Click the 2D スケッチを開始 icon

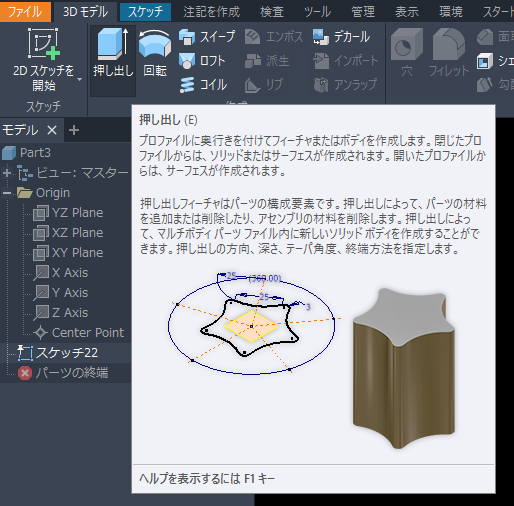click(x=44, y=44)
